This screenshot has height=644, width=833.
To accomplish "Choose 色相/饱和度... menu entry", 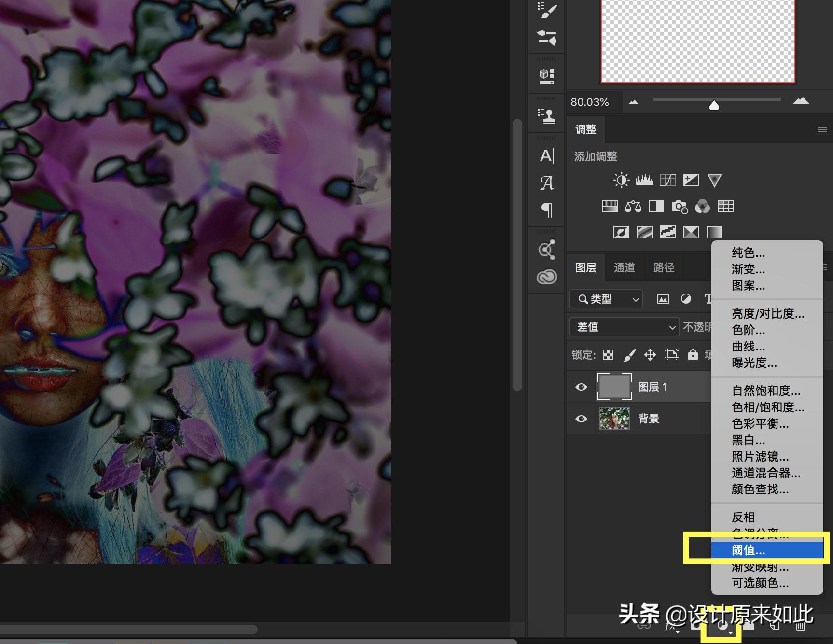I will tap(767, 407).
